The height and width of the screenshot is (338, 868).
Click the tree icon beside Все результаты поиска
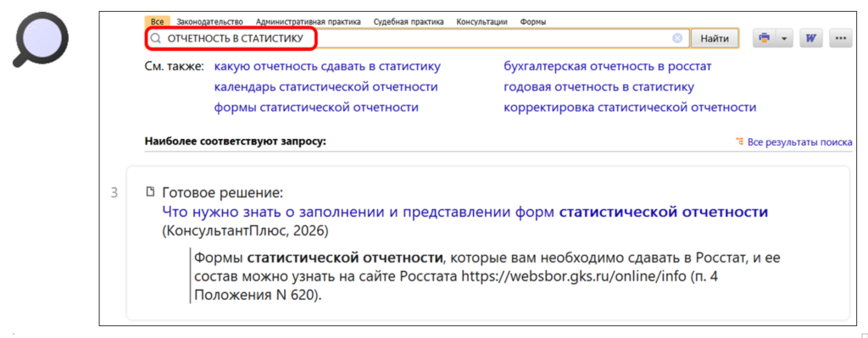click(x=739, y=141)
